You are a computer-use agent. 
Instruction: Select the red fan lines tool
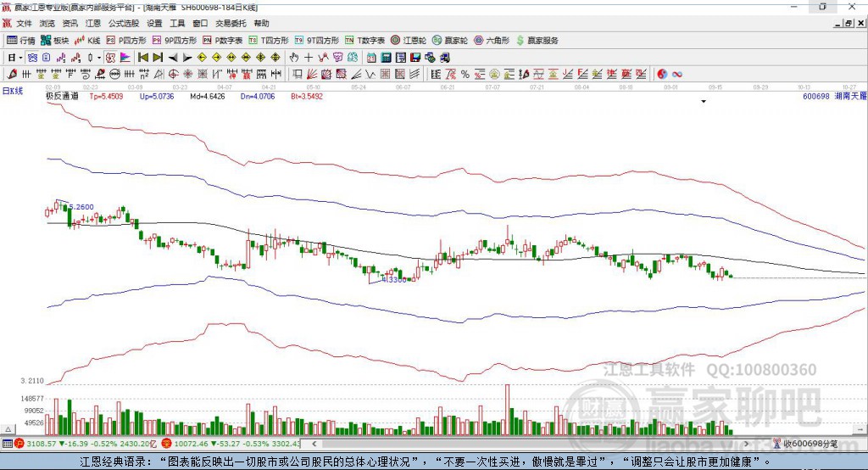pyautogui.click(x=312, y=74)
